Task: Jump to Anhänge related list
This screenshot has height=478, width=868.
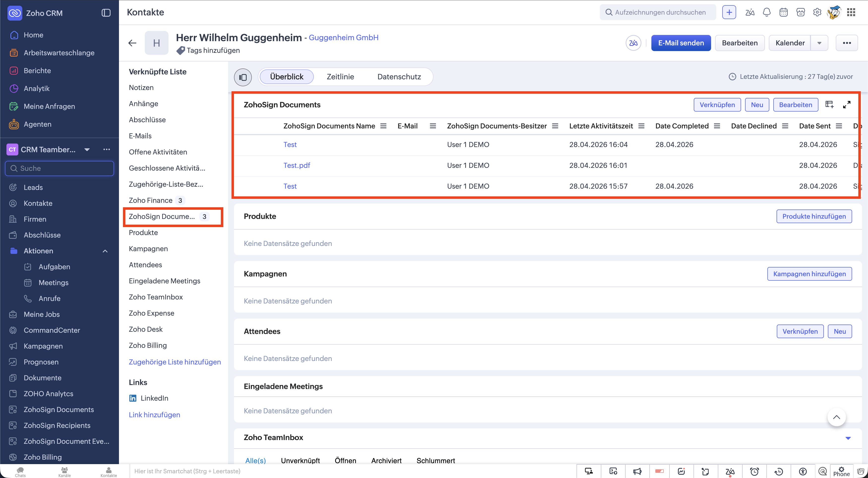Action: (x=144, y=104)
